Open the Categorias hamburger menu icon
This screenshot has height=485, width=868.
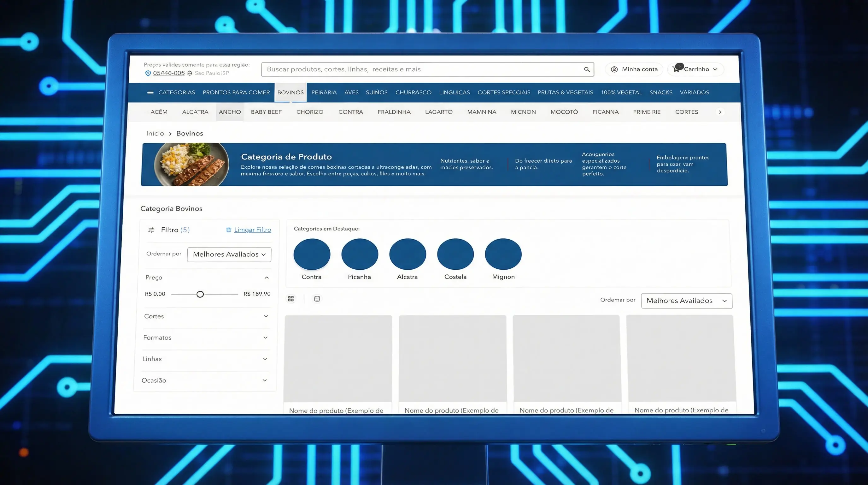click(x=150, y=93)
